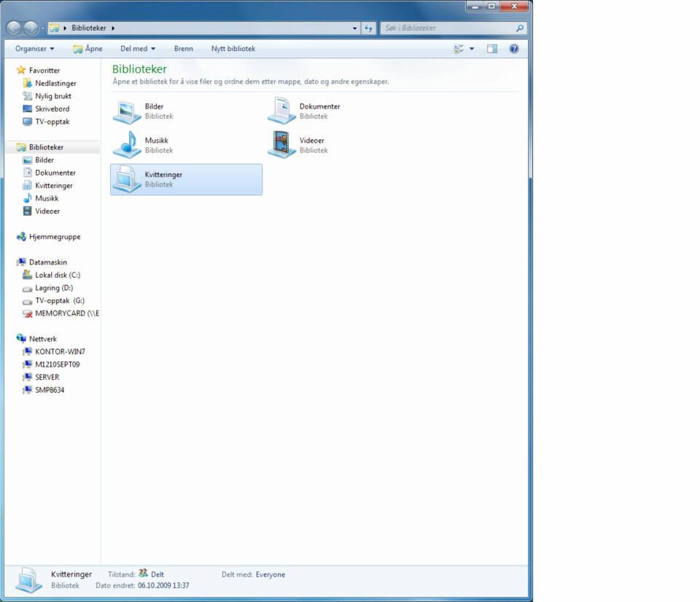Toggle the preview pane icon
The height and width of the screenshot is (602, 700).
(x=492, y=49)
